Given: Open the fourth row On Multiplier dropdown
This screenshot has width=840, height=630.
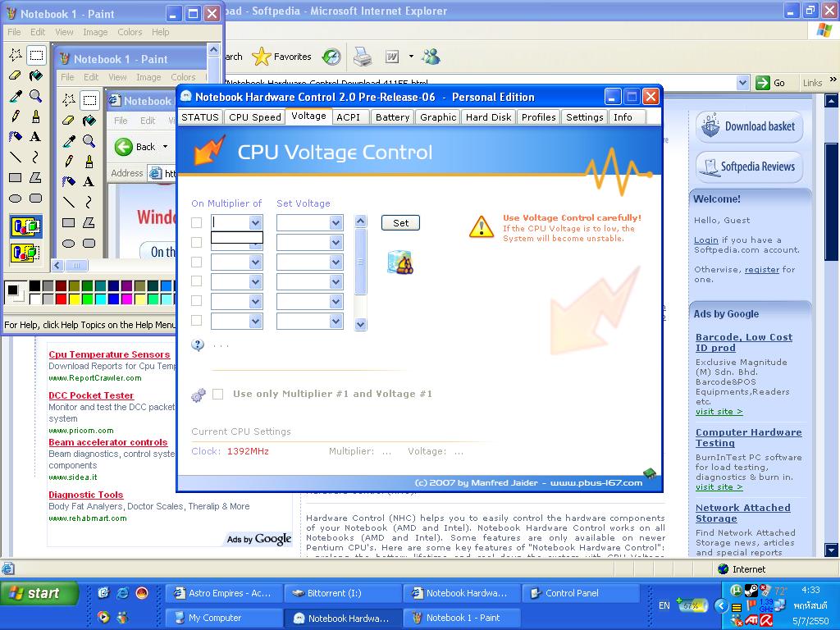Looking at the screenshot, I should pyautogui.click(x=256, y=281).
